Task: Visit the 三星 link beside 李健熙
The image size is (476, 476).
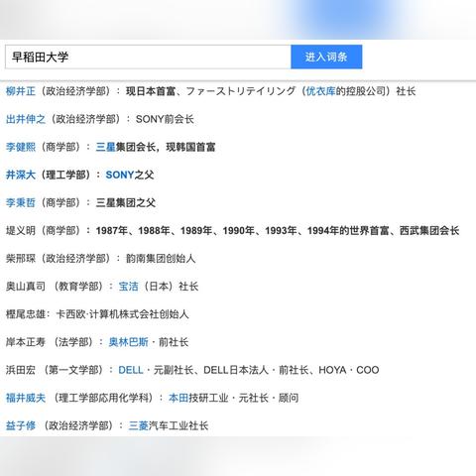Action: coord(105,147)
